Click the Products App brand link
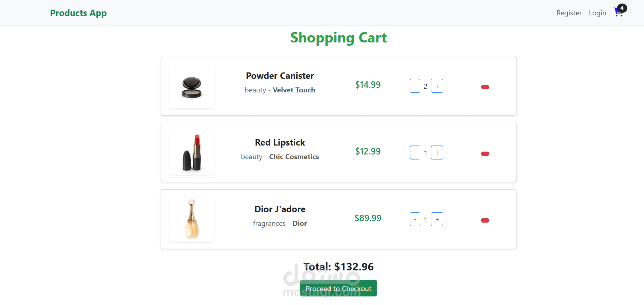 pos(78,13)
